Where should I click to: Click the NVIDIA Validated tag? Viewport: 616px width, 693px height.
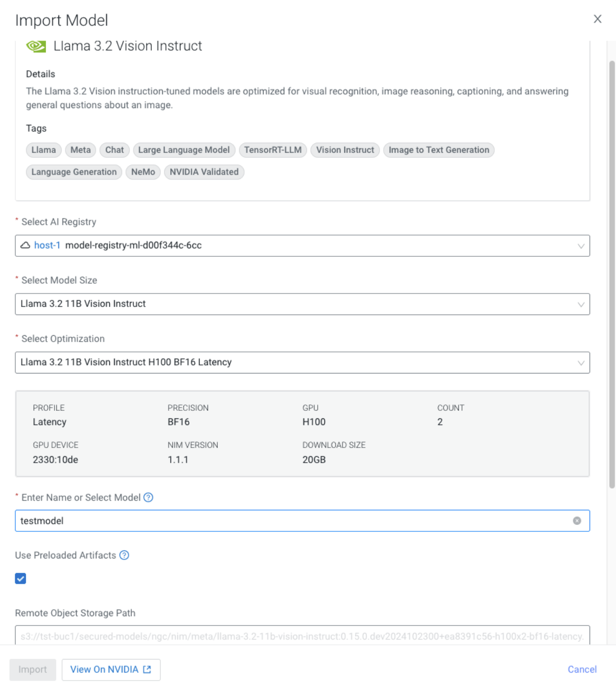(204, 172)
